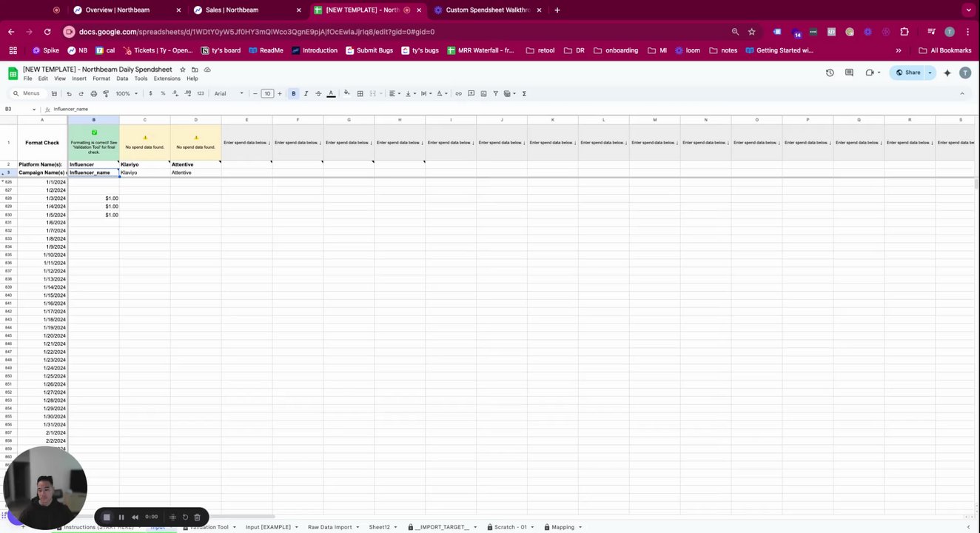Insert chart from toolbar
Viewport: 980px width, 533px height.
tap(483, 94)
